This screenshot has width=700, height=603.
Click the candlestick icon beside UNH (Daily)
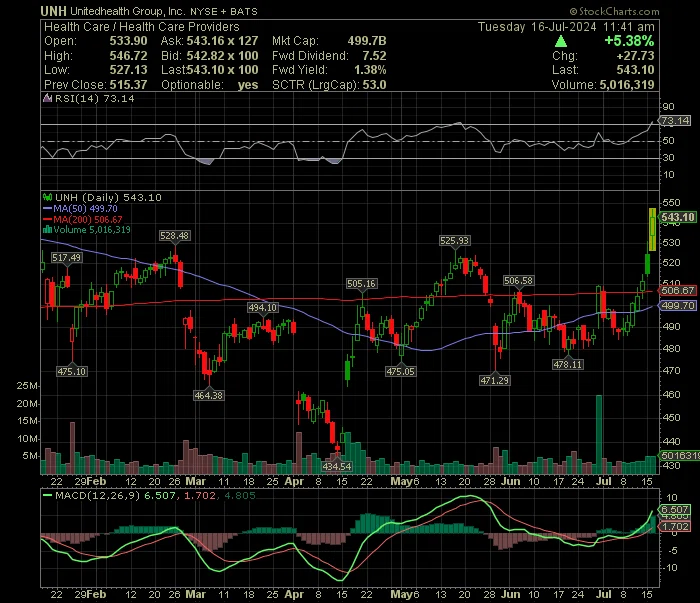tap(47, 197)
